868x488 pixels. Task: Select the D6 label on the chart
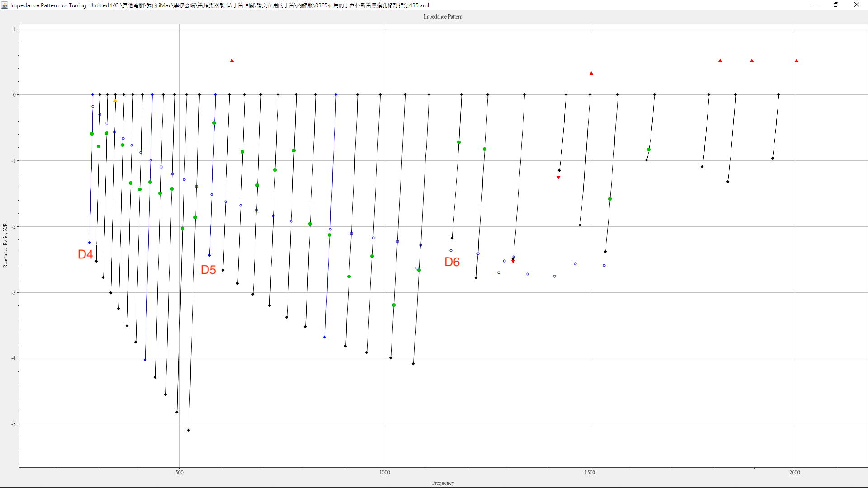(x=452, y=262)
